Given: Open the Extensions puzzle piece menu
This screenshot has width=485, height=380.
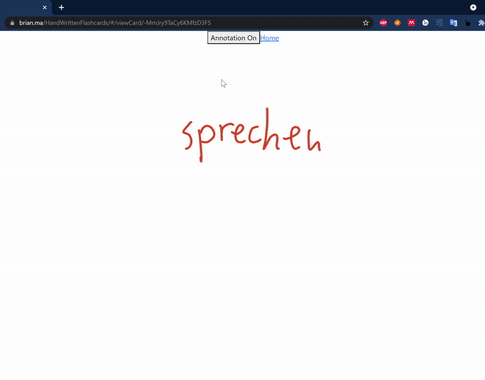Looking at the screenshot, I should pyautogui.click(x=481, y=23).
